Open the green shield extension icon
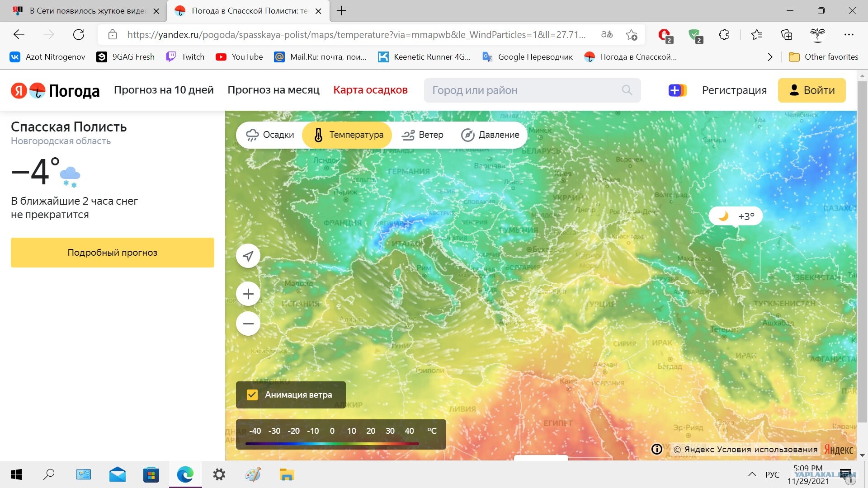Image resolution: width=868 pixels, height=488 pixels. pyautogui.click(x=695, y=35)
